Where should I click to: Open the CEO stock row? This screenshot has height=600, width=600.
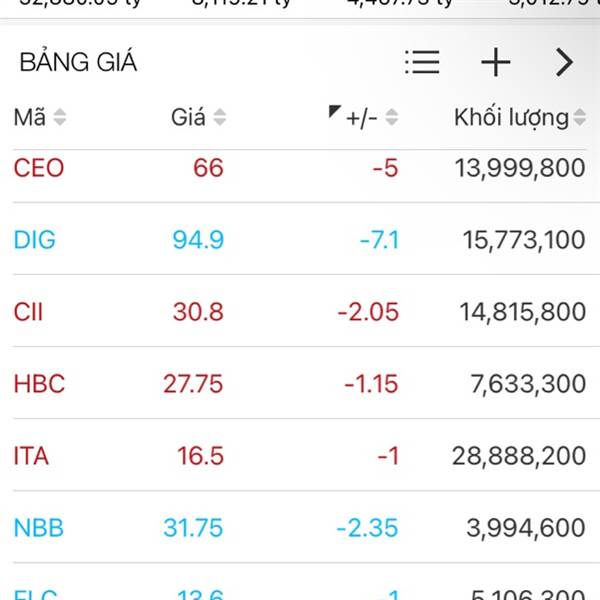[300, 168]
